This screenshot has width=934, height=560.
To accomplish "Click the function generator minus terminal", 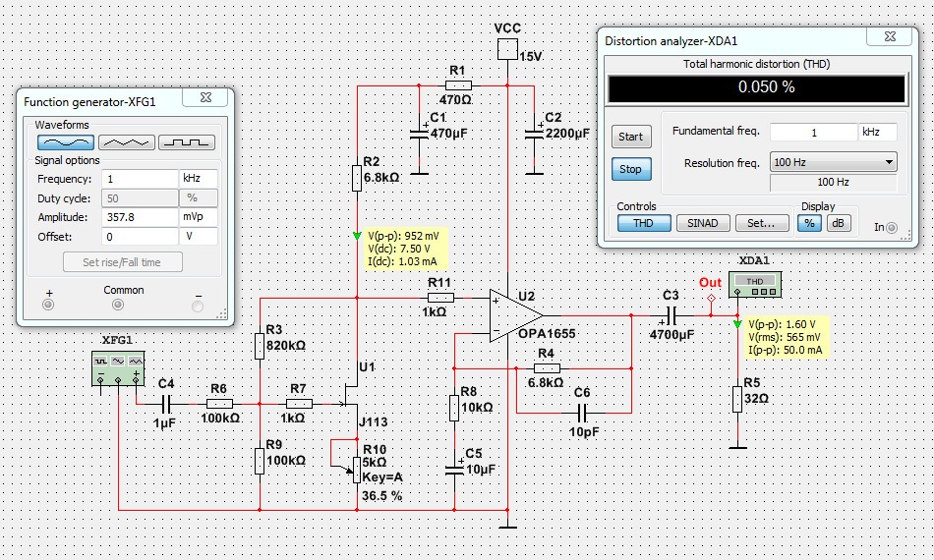I will click(x=198, y=306).
